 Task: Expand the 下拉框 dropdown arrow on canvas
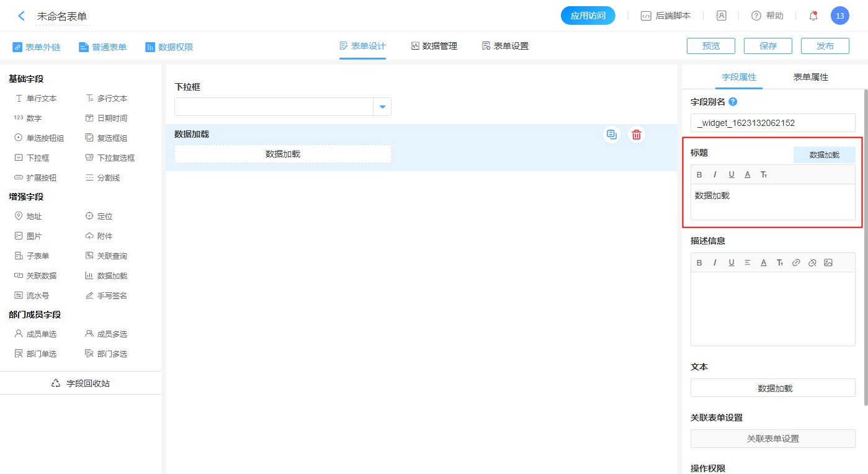[382, 107]
